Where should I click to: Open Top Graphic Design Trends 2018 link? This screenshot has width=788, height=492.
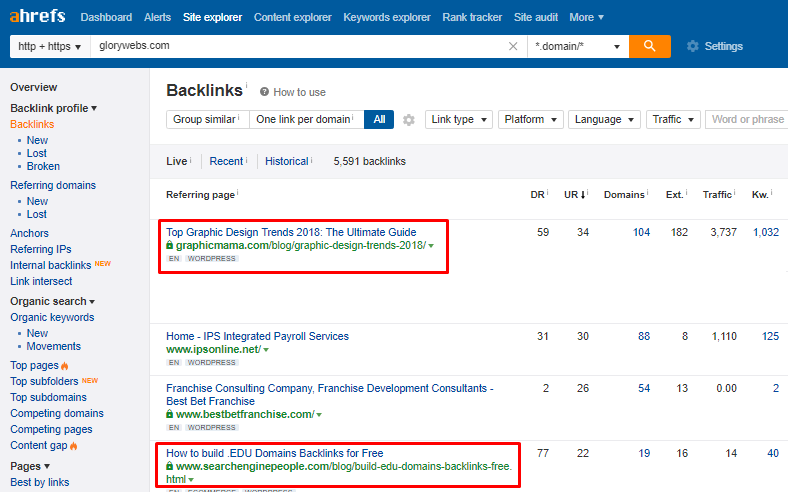(291, 232)
